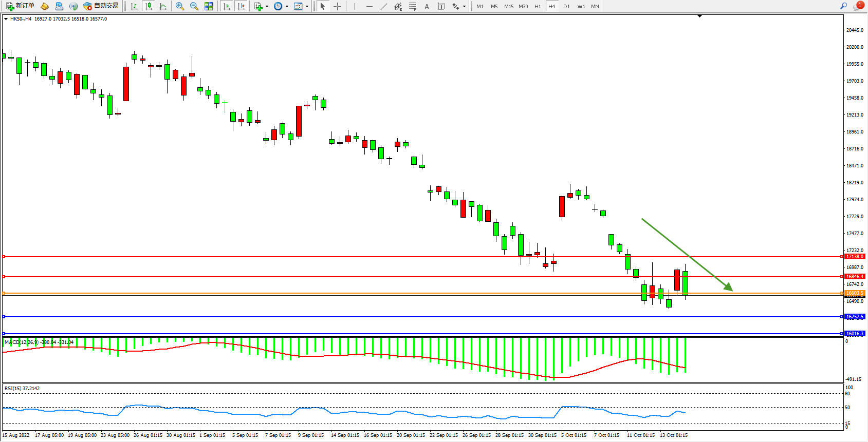868x442 pixels.
Task: Click the 新订单 new order button
Action: (x=21, y=6)
